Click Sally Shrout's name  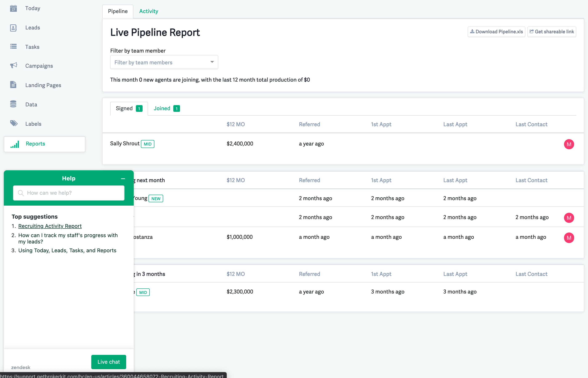(x=125, y=144)
